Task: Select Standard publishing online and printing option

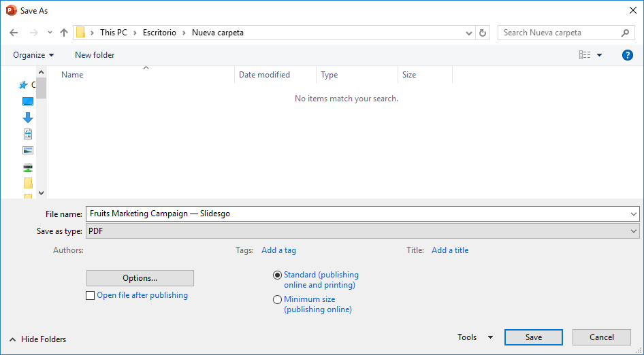Action: pos(277,275)
